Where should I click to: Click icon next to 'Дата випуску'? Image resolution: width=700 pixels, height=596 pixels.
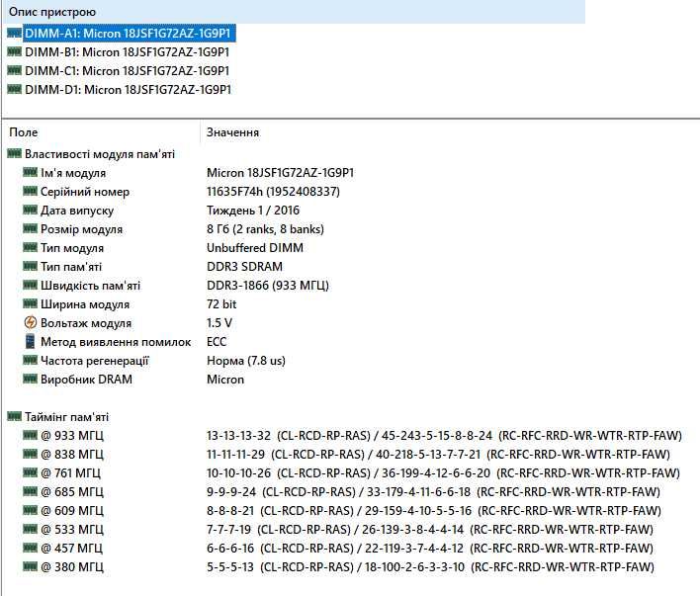[30, 210]
